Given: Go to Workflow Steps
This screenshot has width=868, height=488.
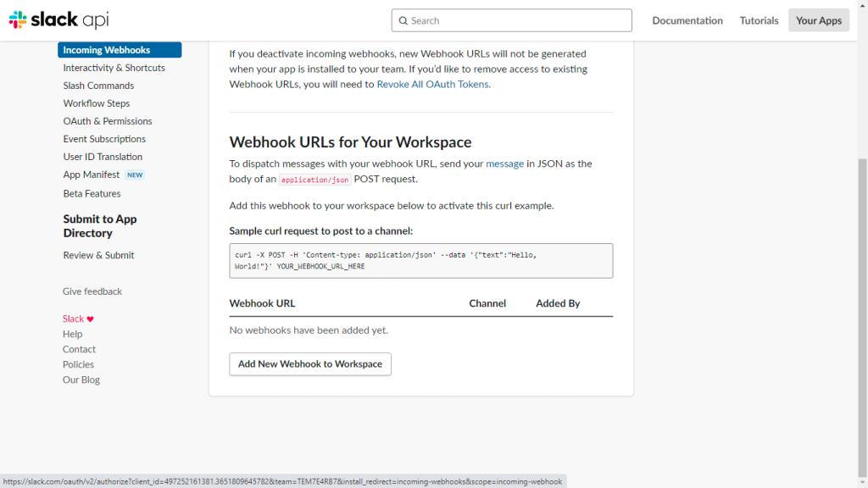Looking at the screenshot, I should coord(97,103).
